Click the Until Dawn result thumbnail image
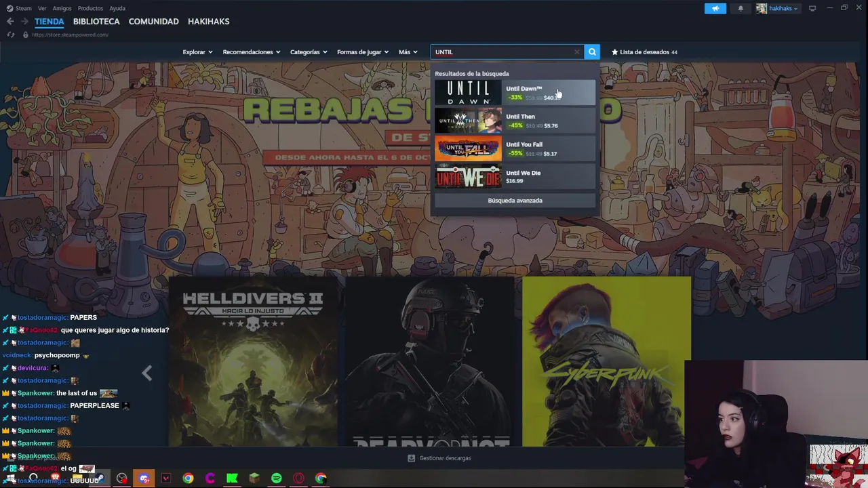The height and width of the screenshot is (488, 868). tap(468, 92)
